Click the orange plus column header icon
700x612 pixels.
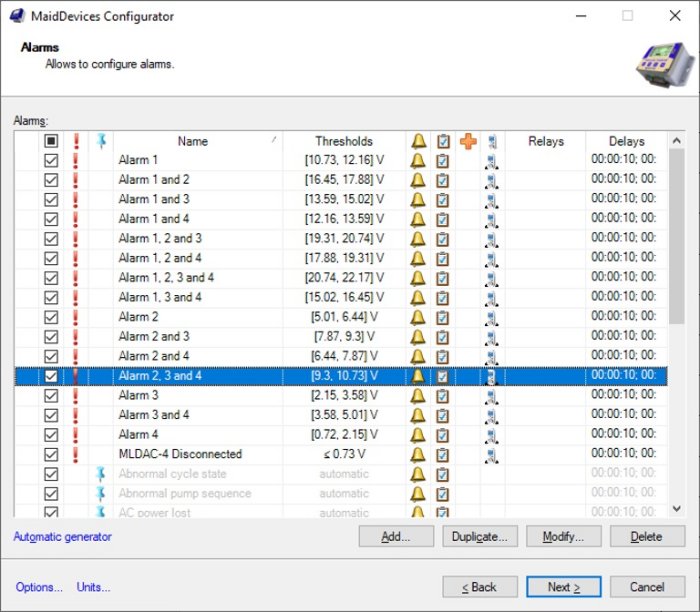[468, 141]
